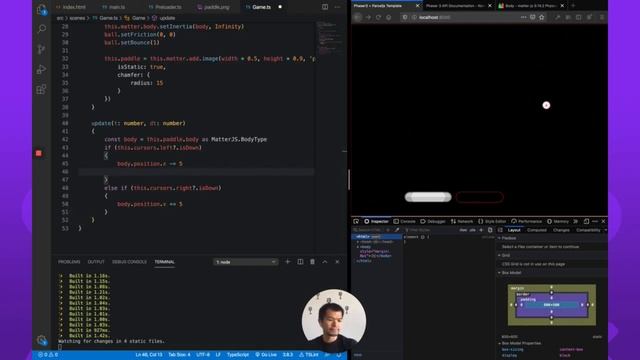Split the terminal panel
The height and width of the screenshot is (360, 640).
(300, 262)
